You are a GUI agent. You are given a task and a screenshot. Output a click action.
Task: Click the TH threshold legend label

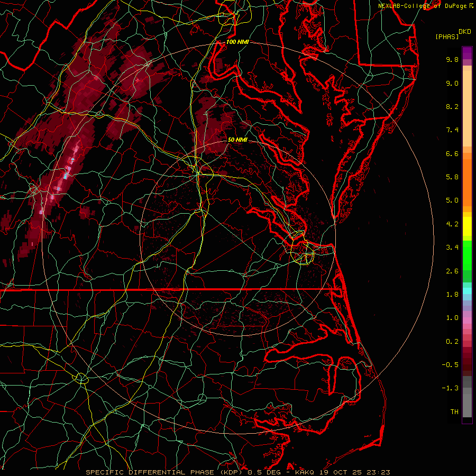tap(454, 412)
